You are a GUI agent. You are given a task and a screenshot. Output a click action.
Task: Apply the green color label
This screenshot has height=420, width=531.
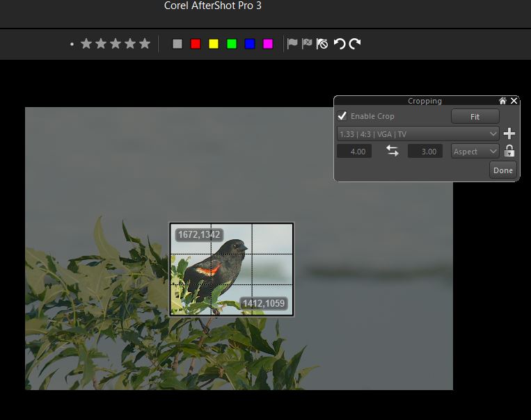(x=232, y=44)
